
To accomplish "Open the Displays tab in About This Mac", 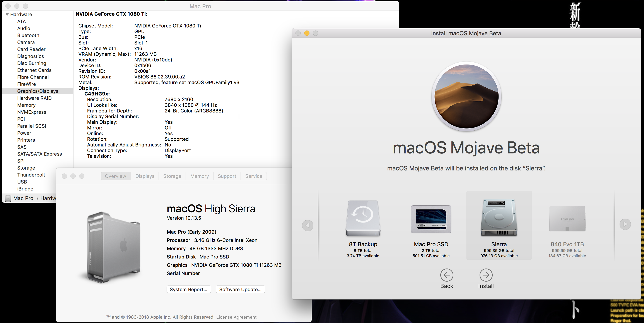I will pos(145,176).
